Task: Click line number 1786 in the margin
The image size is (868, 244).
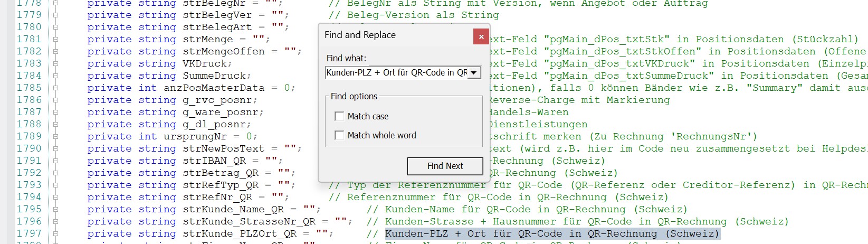Action: (29, 100)
